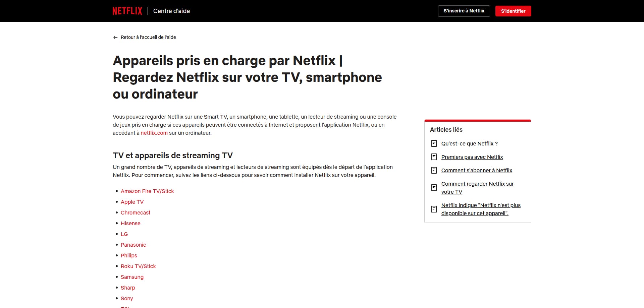Image resolution: width=644 pixels, height=308 pixels.
Task: Click the back arrow icon
Action: coord(115,38)
